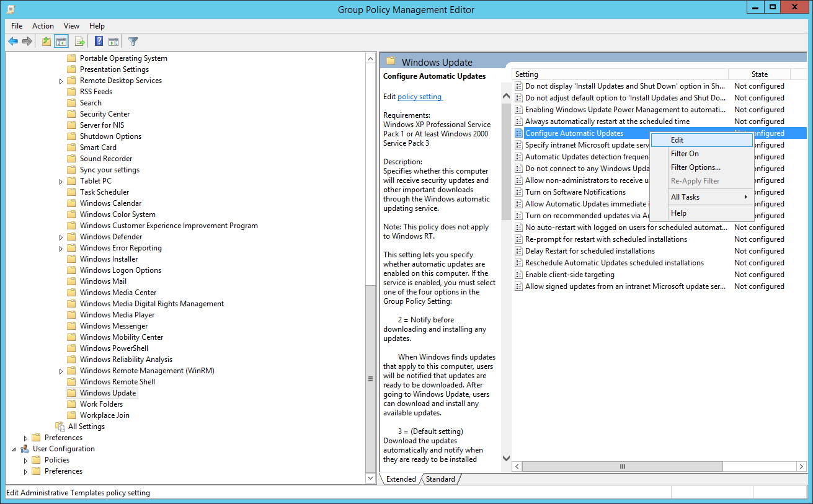Open Help via blue question mark icon
The width and height of the screenshot is (813, 504).
[99, 42]
